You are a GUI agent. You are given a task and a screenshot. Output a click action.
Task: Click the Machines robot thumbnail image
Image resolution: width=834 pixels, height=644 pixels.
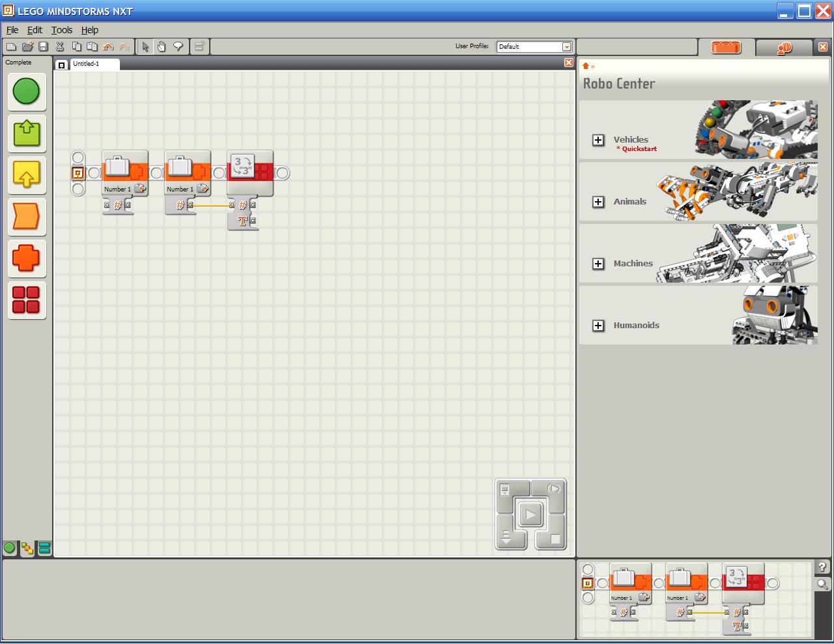pos(738,253)
